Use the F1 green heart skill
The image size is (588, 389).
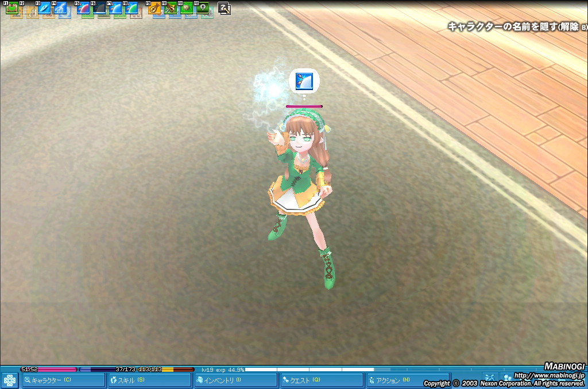click(x=12, y=7)
